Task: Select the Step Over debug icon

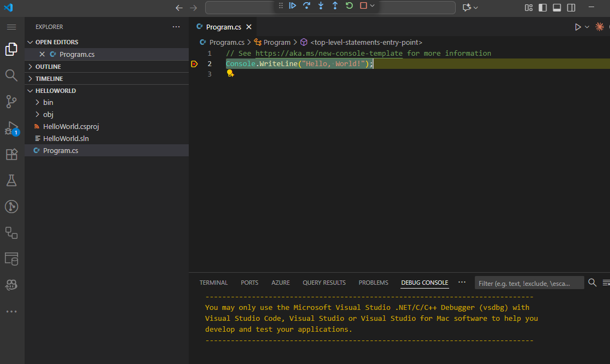Action: (x=307, y=6)
